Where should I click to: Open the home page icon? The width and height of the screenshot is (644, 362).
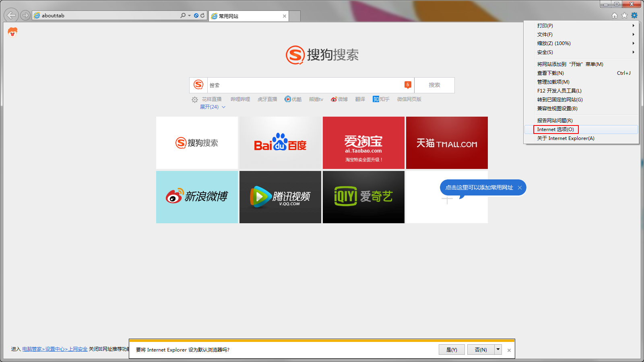point(614,15)
